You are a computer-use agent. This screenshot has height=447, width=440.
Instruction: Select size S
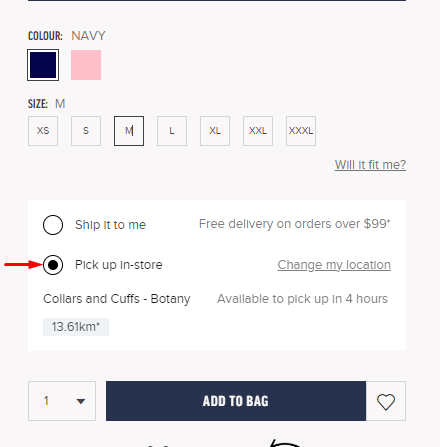tap(86, 131)
